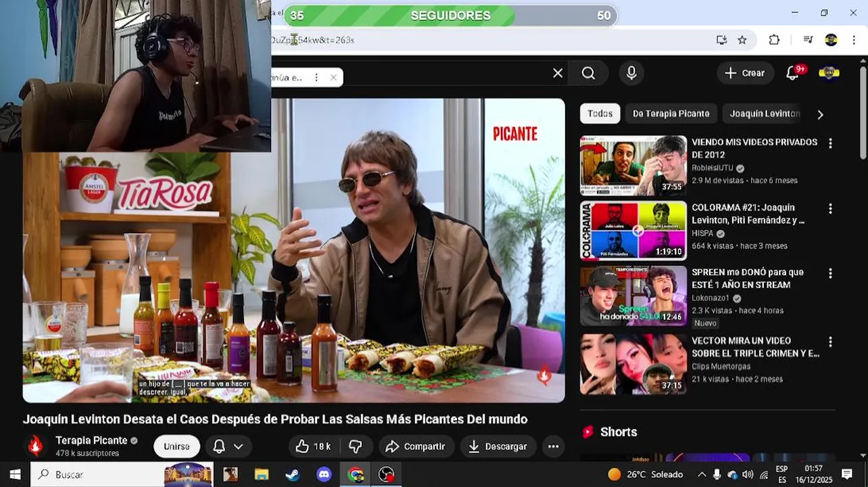
Task: Close the floating chip with X
Action: click(x=333, y=77)
